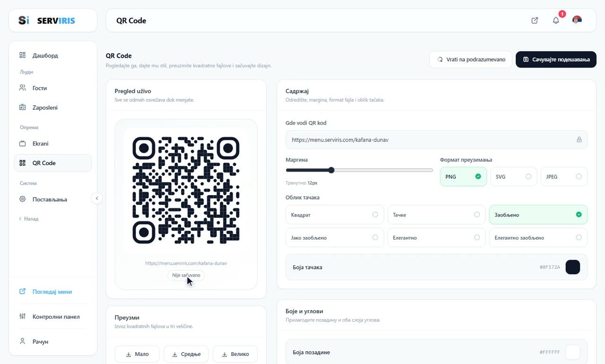Open Боја позадине color swatch
This screenshot has height=364, width=605.
point(573,352)
